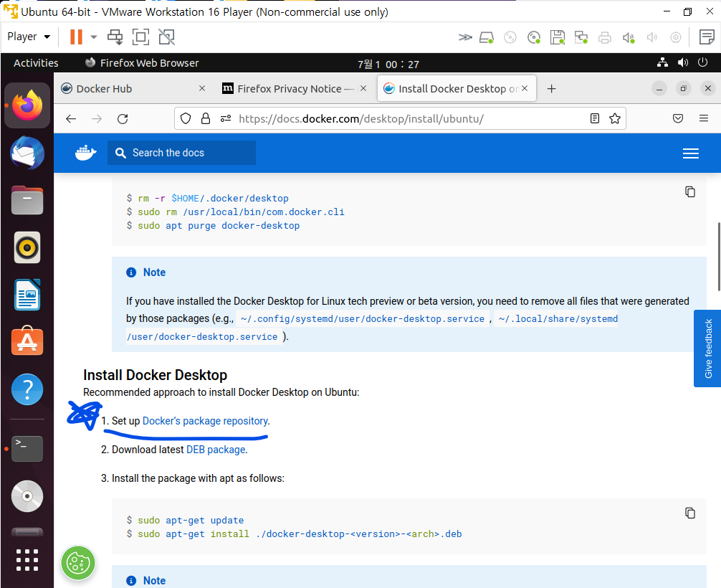Open Ubuntu network status icon
Viewport: 721px width, 588px height.
point(663,62)
